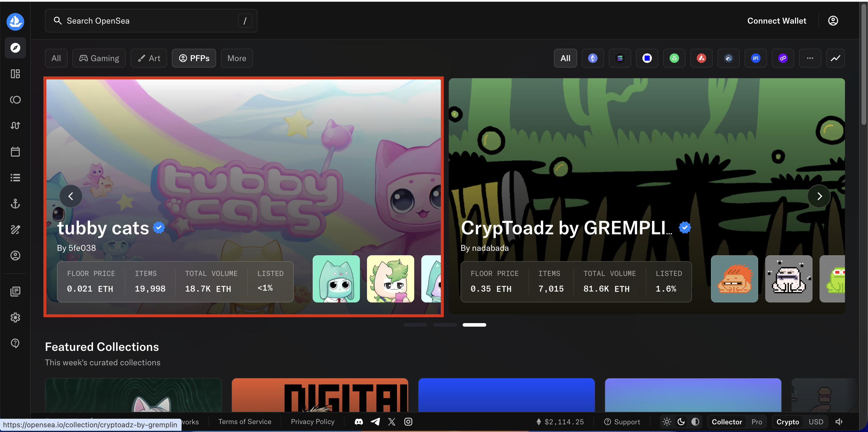
Task: Open the Rewards anchor icon in sidebar
Action: [x=15, y=203]
